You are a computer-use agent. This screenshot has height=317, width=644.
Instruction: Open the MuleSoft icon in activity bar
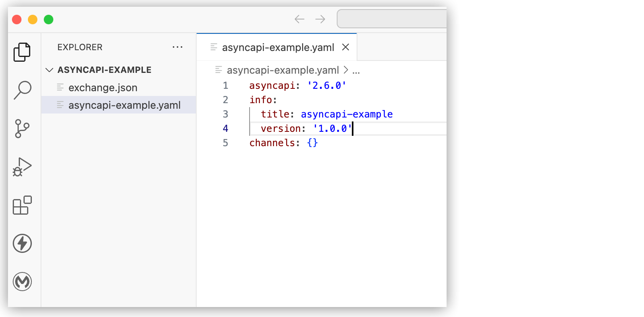(x=22, y=282)
